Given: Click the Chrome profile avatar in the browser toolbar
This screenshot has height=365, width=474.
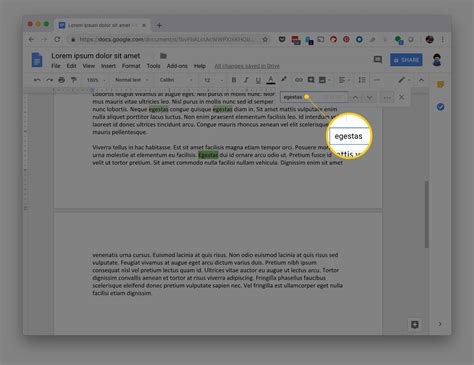Looking at the screenshot, I should coord(429,39).
